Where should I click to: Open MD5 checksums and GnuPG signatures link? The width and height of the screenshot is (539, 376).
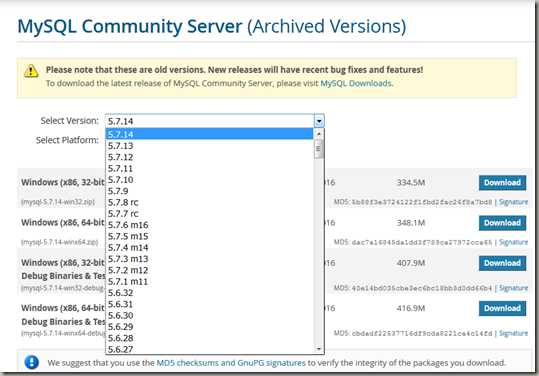pyautogui.click(x=231, y=363)
